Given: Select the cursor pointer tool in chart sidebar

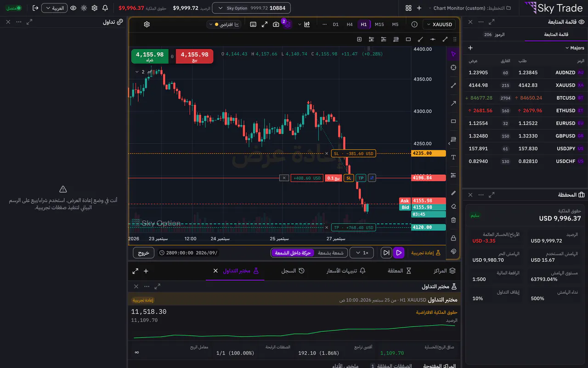Looking at the screenshot, I should tap(453, 54).
